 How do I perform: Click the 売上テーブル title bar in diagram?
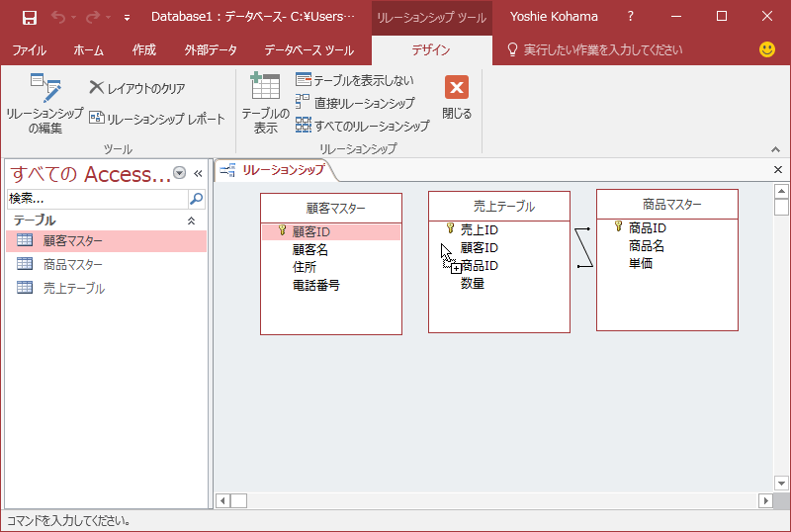(x=499, y=206)
